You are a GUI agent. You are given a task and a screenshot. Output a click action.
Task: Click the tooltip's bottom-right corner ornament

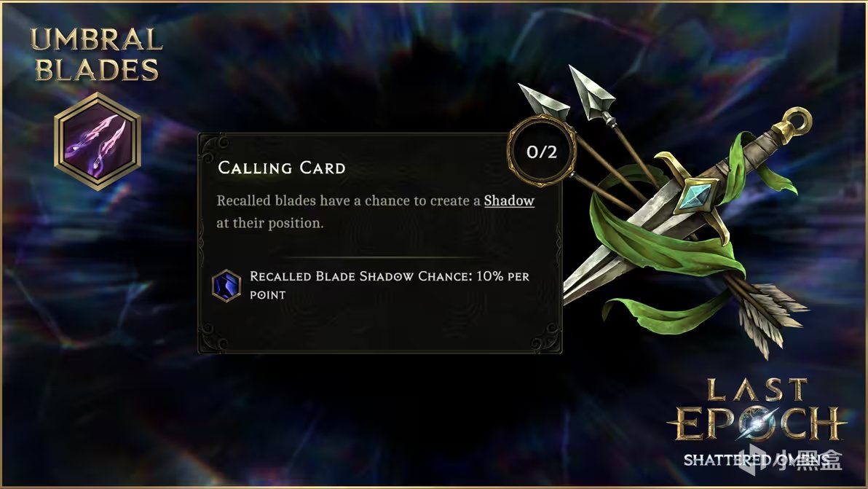pyautogui.click(x=546, y=337)
